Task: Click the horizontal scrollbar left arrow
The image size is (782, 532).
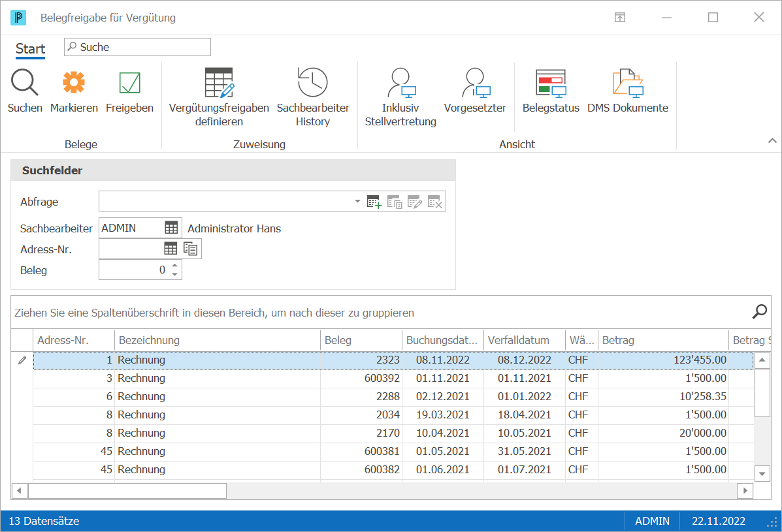Action: 20,491
